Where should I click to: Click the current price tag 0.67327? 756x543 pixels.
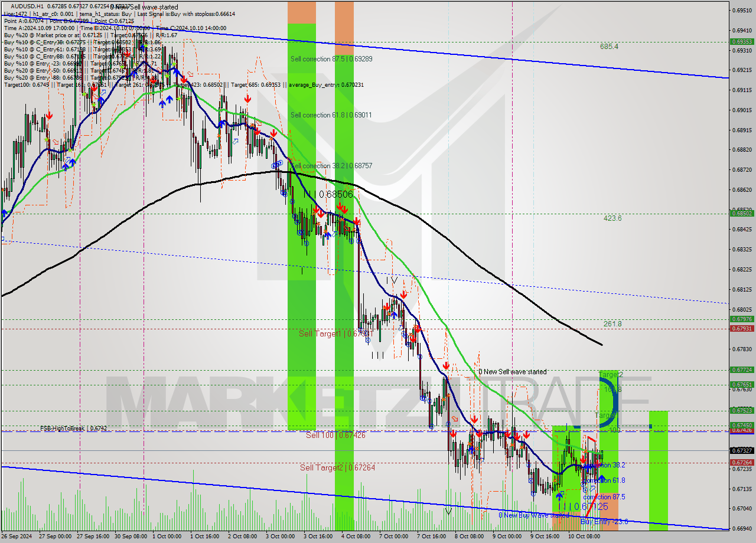tap(741, 450)
